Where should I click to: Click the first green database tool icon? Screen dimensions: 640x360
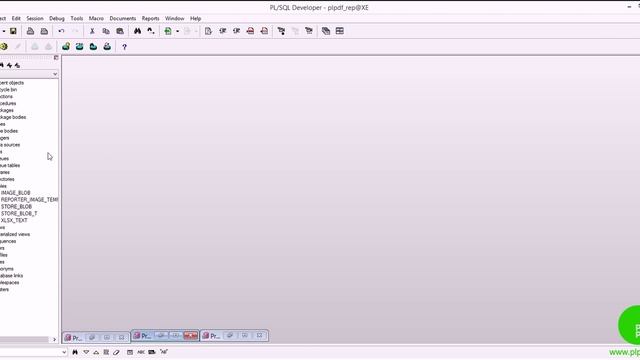[x=66, y=47]
